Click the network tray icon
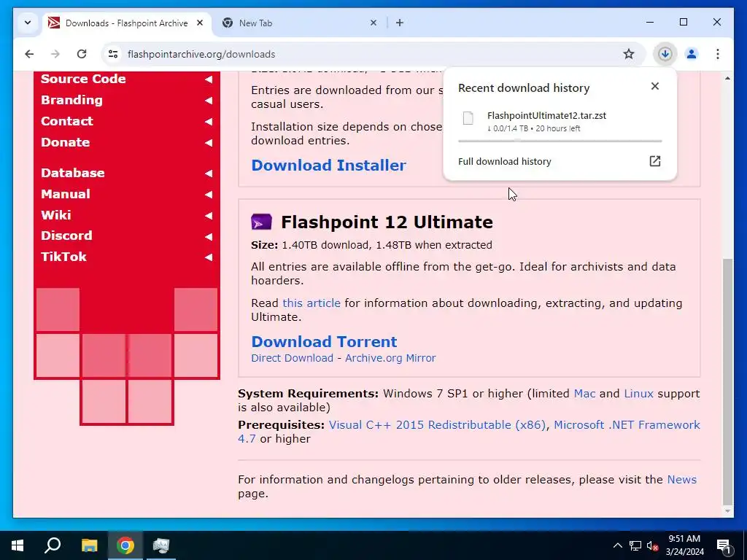This screenshot has width=747, height=560. point(635,545)
